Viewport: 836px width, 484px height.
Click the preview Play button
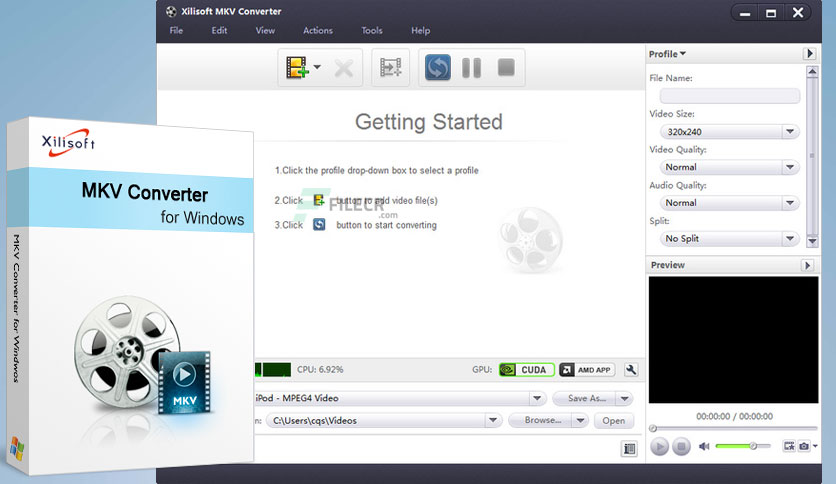pyautogui.click(x=660, y=446)
